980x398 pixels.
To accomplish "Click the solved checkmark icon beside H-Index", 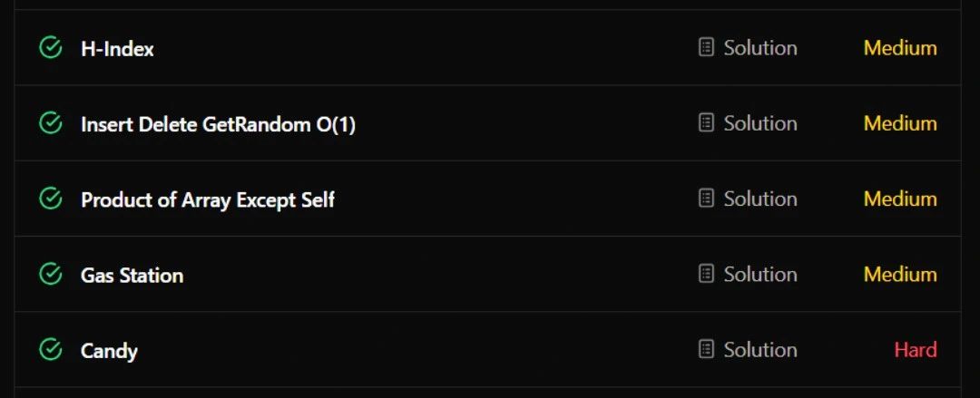I will point(51,47).
